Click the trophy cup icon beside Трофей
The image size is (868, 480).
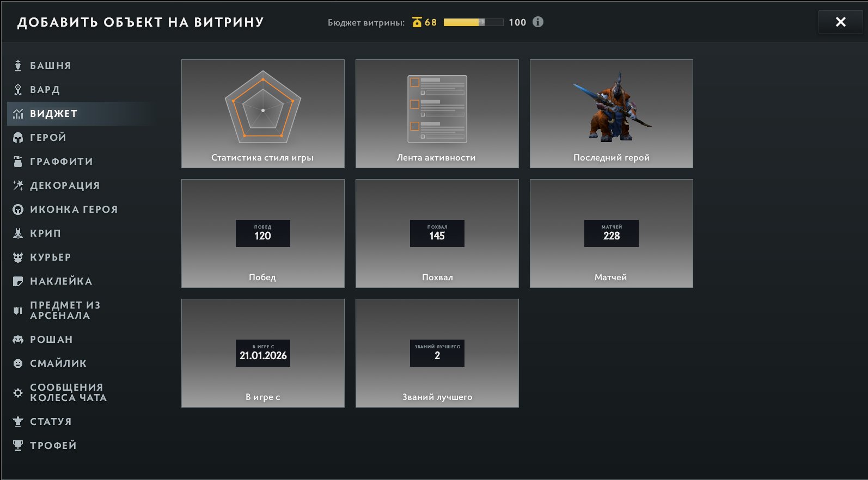[x=18, y=446]
